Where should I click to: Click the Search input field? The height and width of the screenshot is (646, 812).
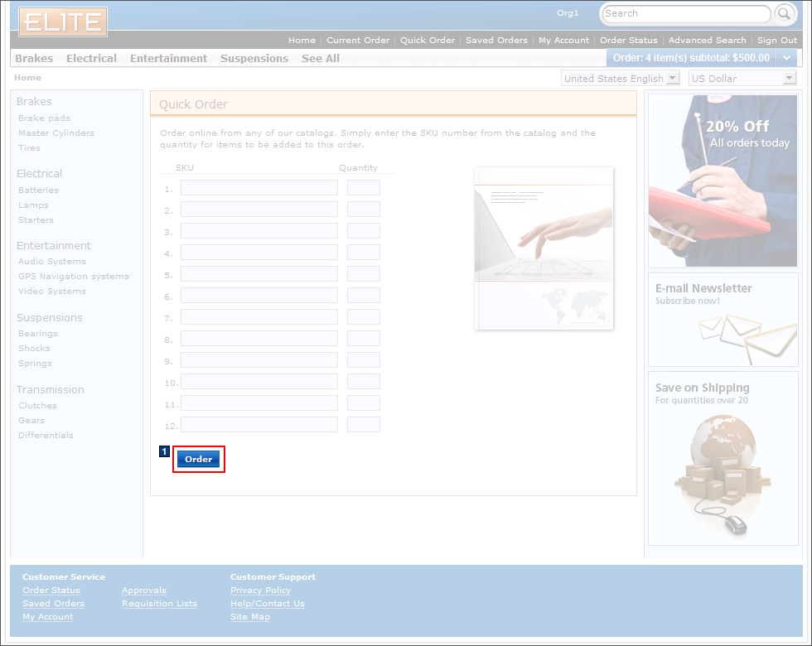687,14
